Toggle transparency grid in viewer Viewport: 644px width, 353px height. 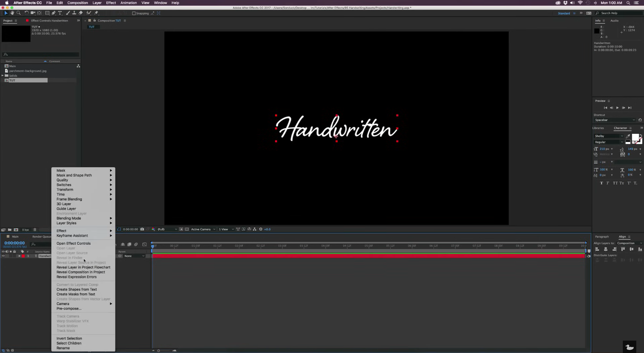coord(187,229)
